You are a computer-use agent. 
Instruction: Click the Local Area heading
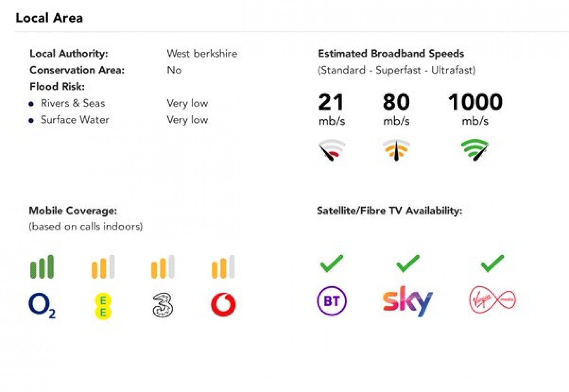click(49, 18)
